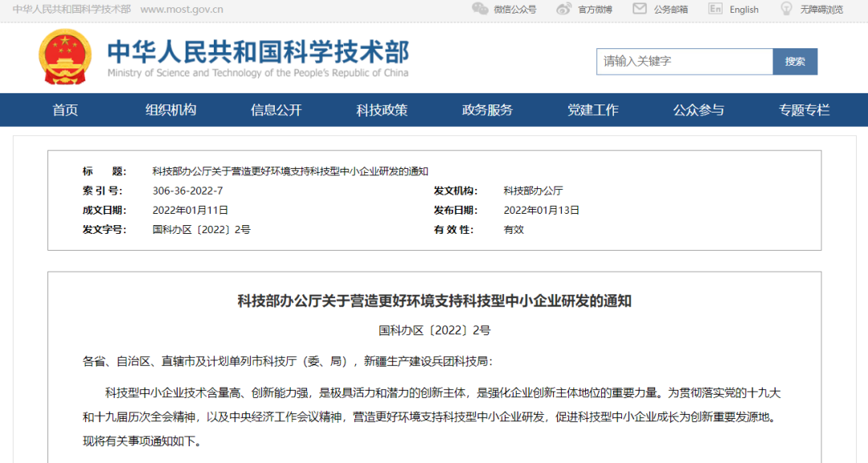
Task: Open the 公众参与 menu
Action: coord(698,110)
